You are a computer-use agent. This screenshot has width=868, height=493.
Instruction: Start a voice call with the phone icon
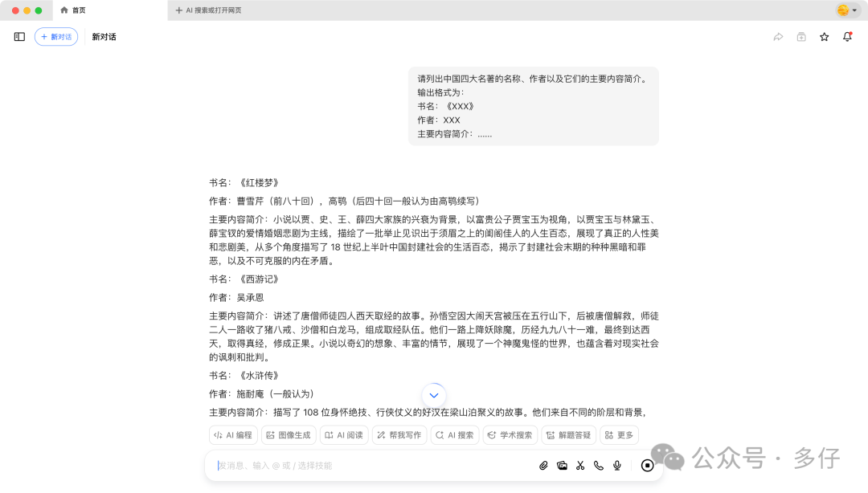(599, 466)
